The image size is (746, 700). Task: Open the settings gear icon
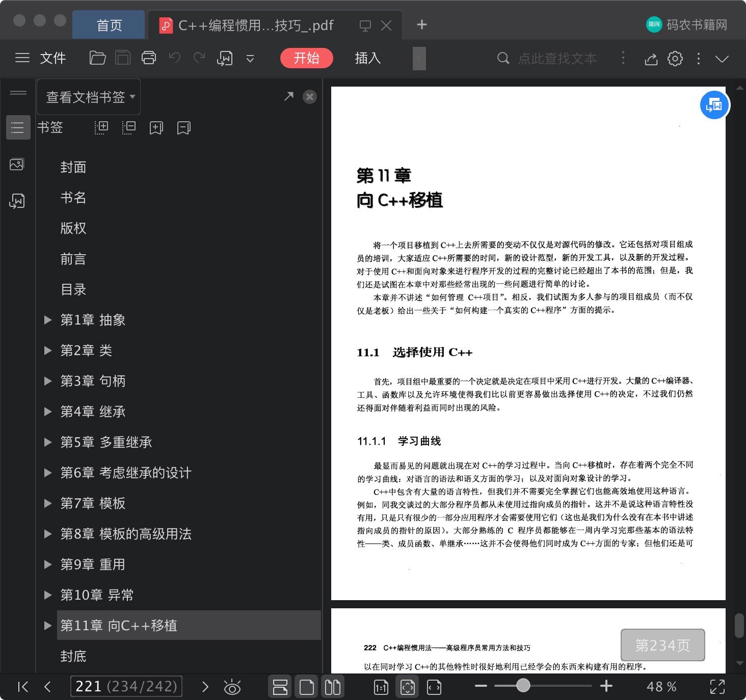click(x=675, y=59)
